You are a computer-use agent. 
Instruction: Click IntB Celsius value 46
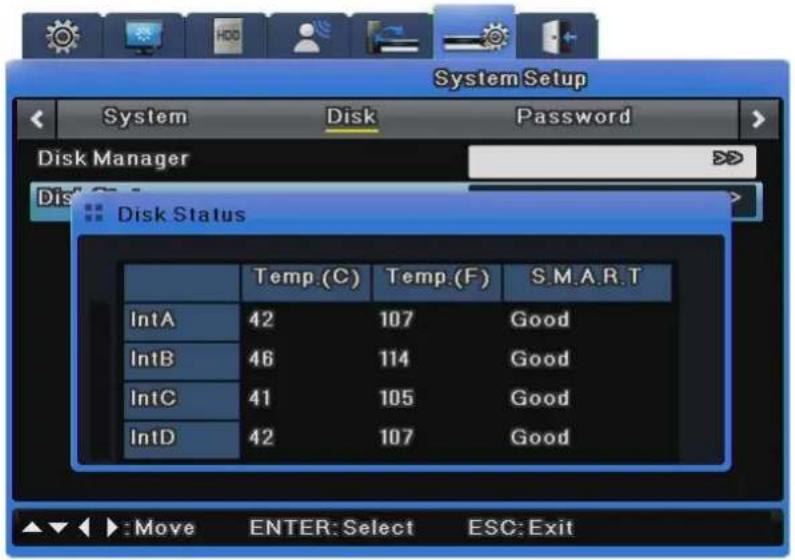pyautogui.click(x=261, y=359)
